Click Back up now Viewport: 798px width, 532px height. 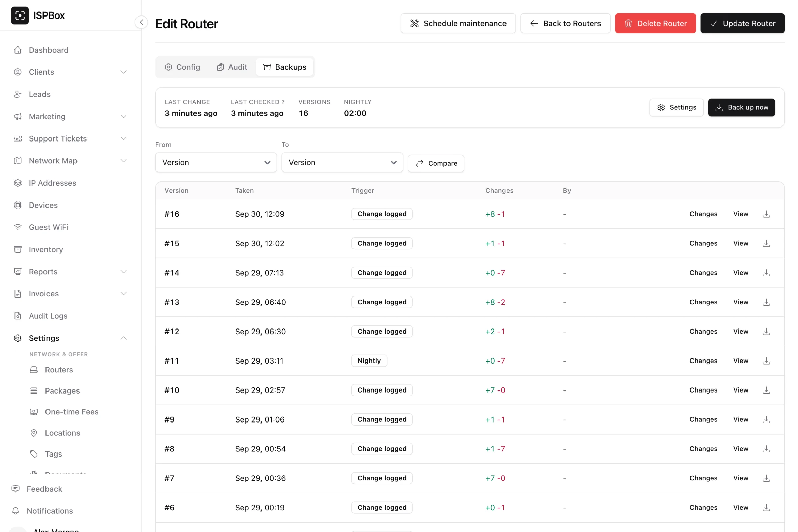pos(742,107)
